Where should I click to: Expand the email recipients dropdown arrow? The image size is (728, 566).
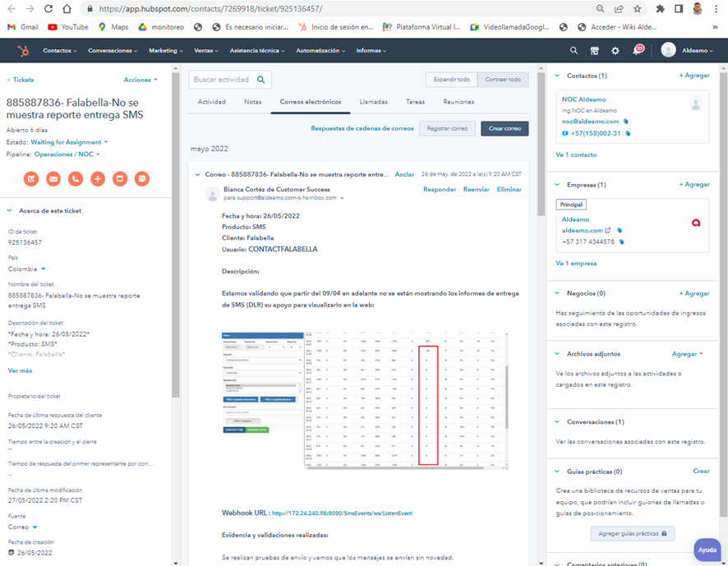point(342,198)
